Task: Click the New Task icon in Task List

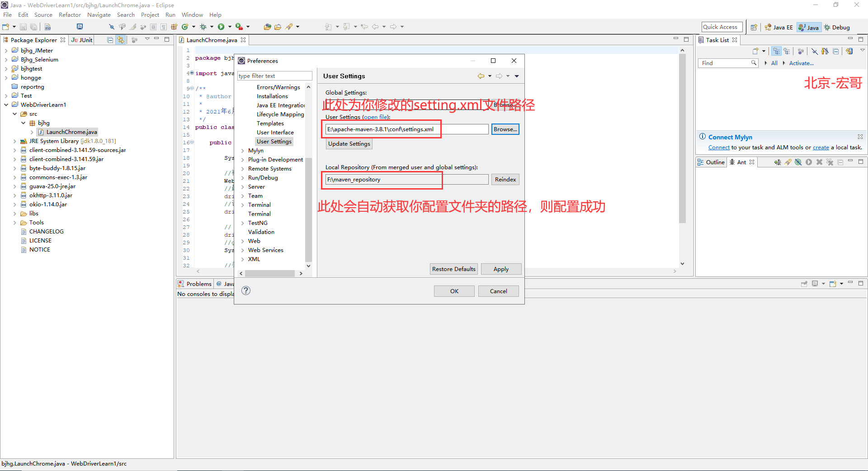Action: (755, 51)
